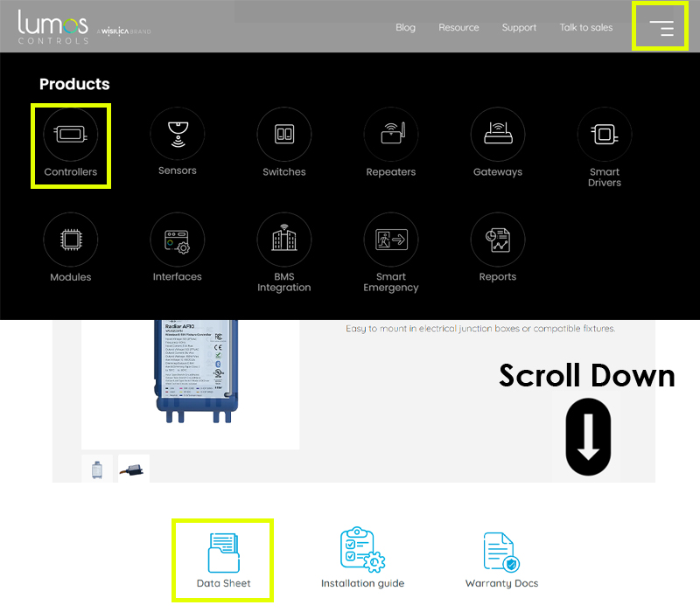
Task: Click the Talk to sales link
Action: [x=586, y=28]
